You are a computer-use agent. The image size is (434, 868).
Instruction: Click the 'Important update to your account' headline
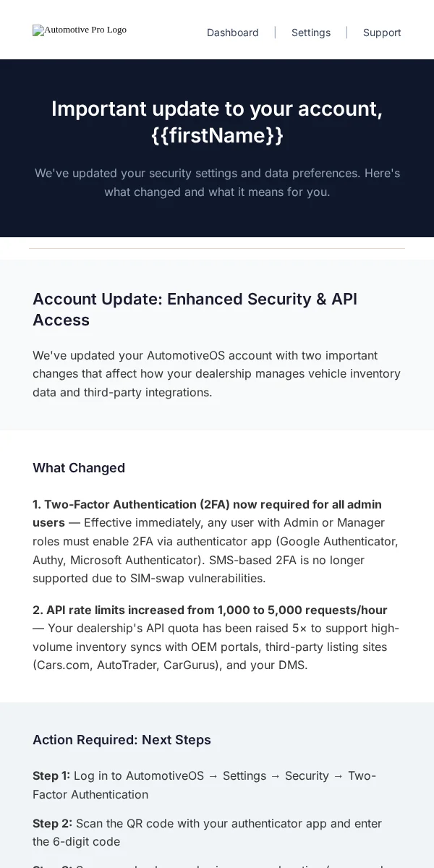[217, 109]
